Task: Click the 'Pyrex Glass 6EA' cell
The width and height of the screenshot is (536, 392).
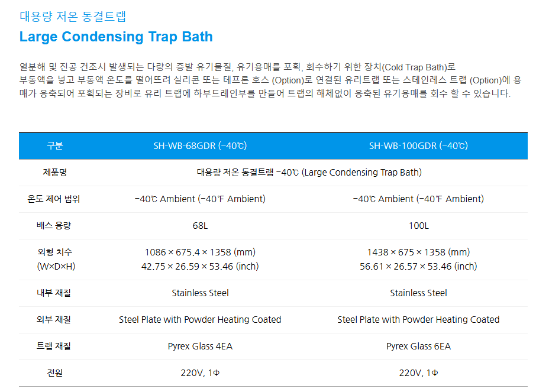Action: (x=418, y=346)
